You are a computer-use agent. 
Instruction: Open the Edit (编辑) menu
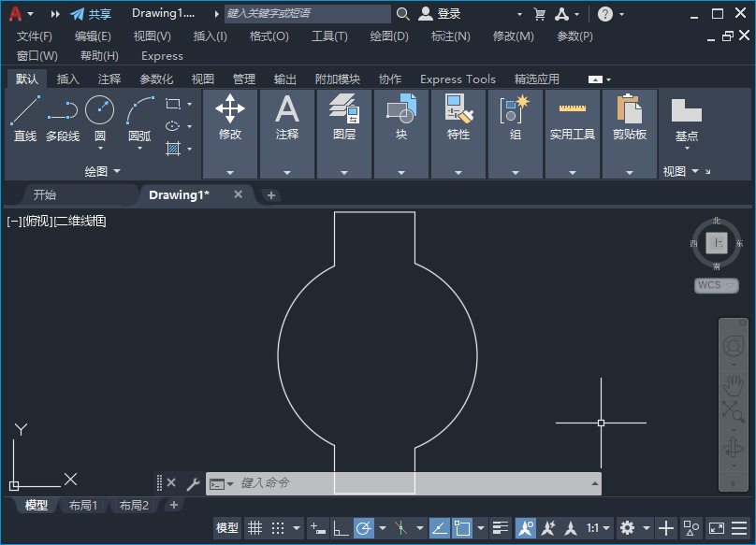pos(93,36)
